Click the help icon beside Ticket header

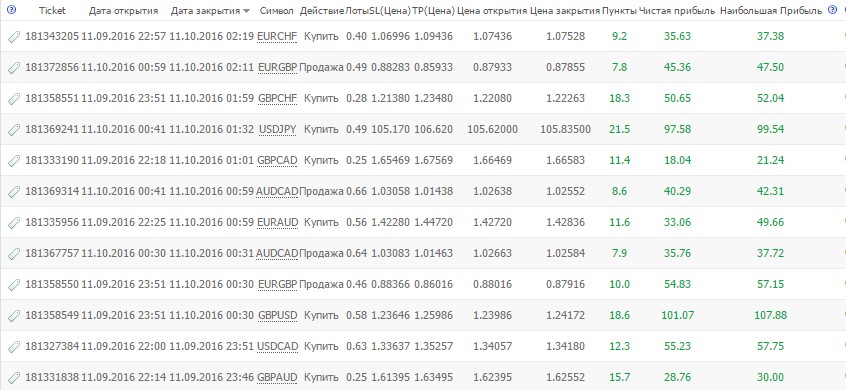(x=12, y=10)
